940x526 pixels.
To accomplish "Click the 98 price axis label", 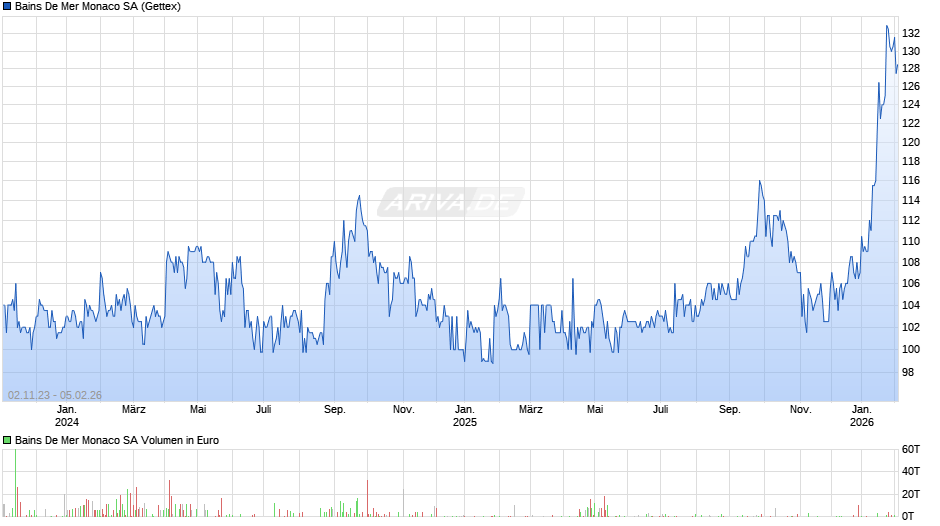I will click(908, 372).
